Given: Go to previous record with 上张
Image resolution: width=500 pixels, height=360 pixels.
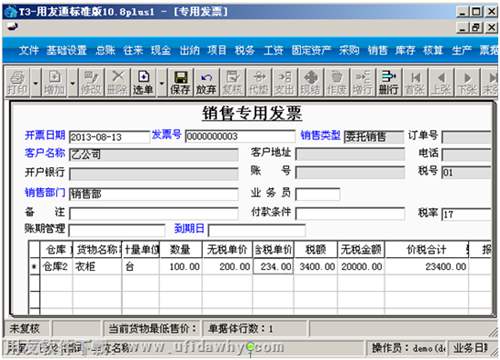Looking at the screenshot, I should pyautogui.click(x=441, y=83).
